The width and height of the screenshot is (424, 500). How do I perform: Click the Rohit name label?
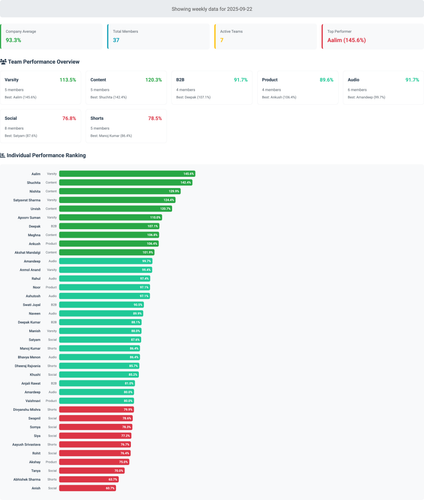[x=36, y=453]
